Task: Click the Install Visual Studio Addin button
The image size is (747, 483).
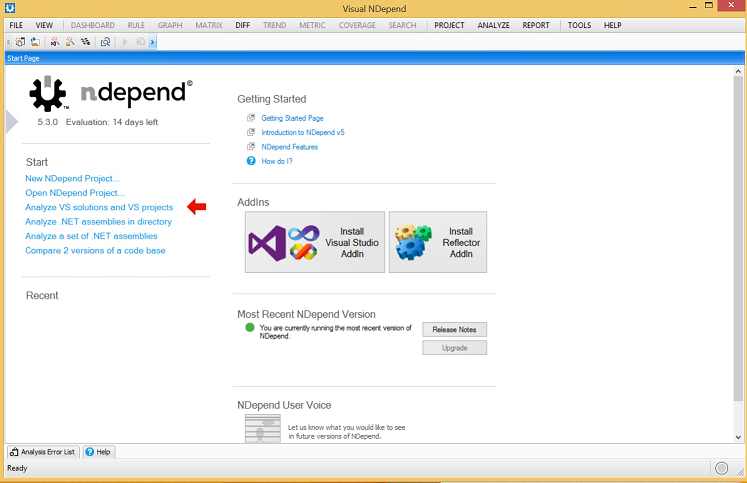Action: pyautogui.click(x=314, y=242)
